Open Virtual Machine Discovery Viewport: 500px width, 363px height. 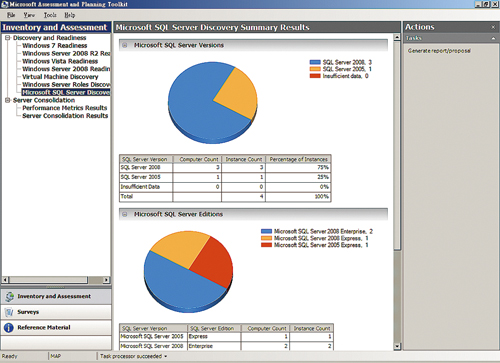pos(60,77)
